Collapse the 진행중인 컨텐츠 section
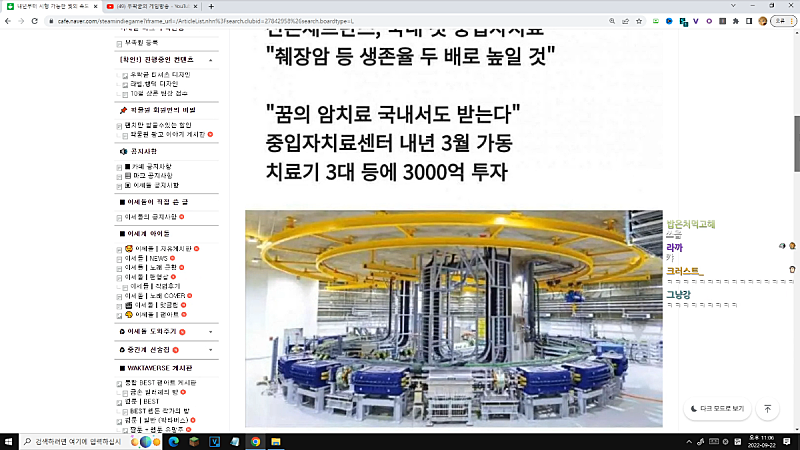 pos(211,60)
